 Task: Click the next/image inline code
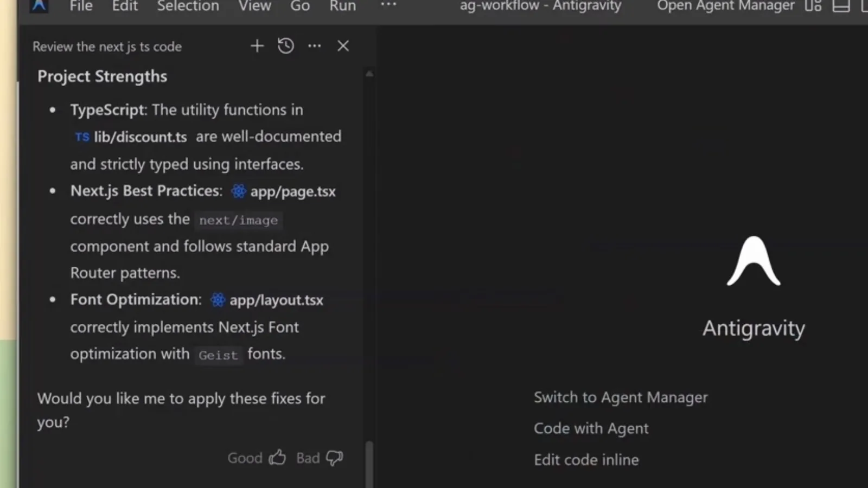pyautogui.click(x=238, y=220)
